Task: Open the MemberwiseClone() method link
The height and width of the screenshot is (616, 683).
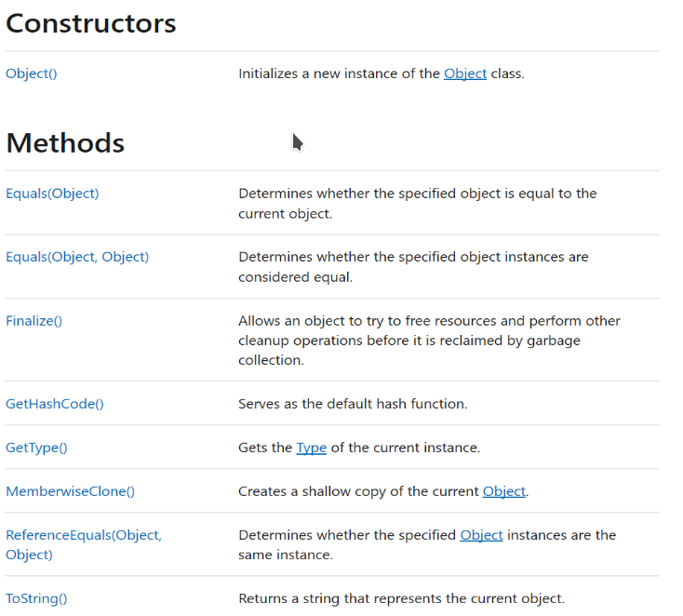Action: point(70,491)
